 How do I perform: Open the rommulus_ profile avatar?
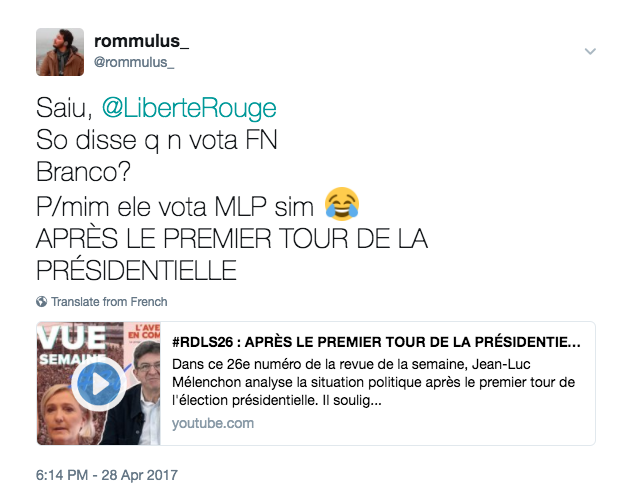click(60, 52)
